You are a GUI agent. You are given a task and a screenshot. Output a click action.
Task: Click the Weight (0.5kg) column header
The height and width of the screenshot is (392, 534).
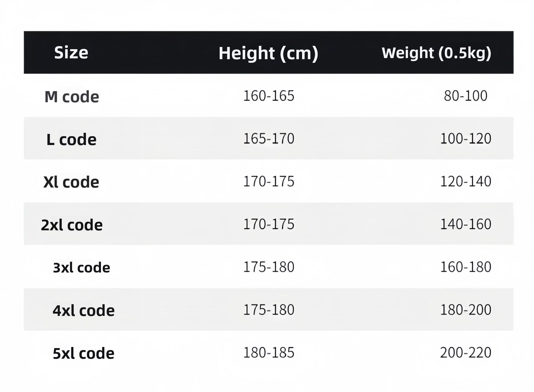[436, 53]
